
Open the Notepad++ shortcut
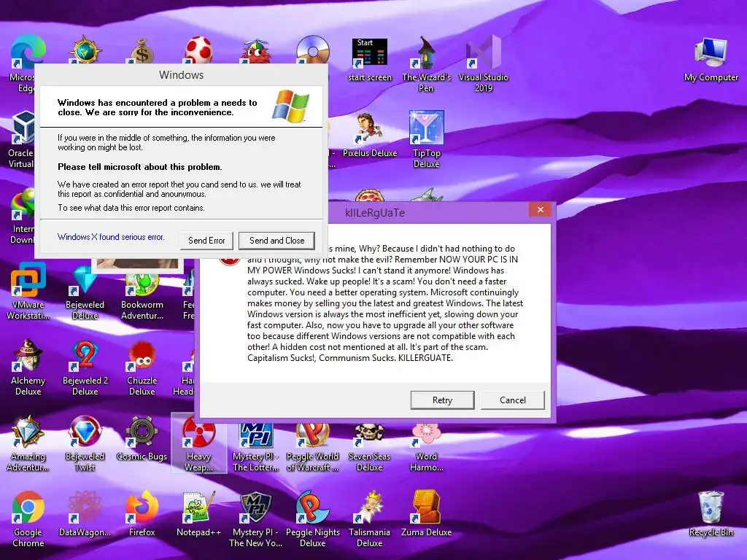point(198,514)
